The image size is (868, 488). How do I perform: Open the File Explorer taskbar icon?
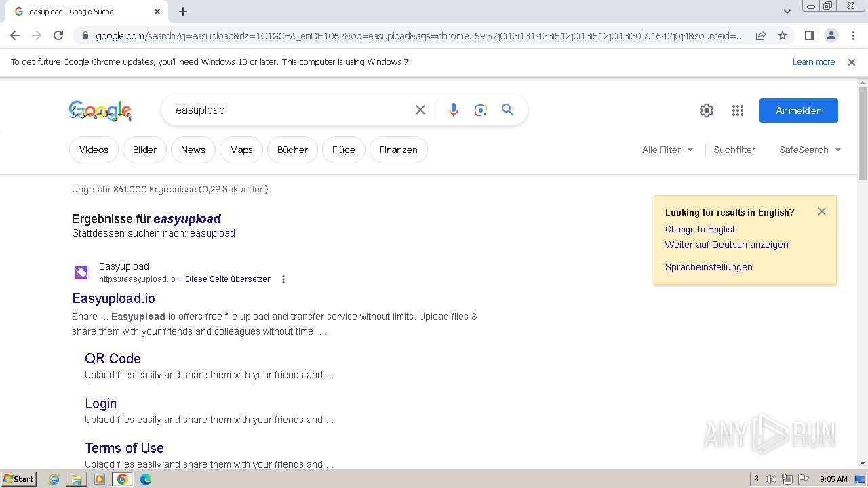(77, 479)
